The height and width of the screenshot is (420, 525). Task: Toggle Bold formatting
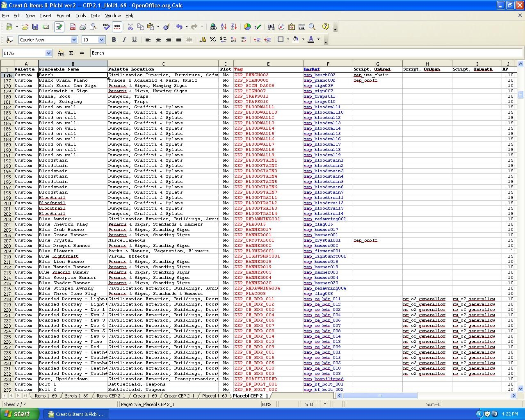coord(114,40)
